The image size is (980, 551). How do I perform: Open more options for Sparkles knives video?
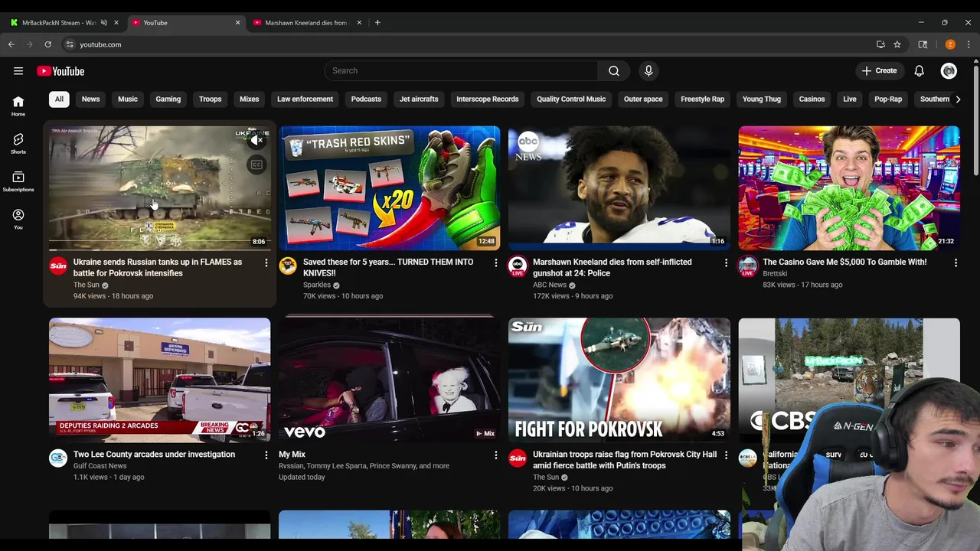click(x=495, y=262)
